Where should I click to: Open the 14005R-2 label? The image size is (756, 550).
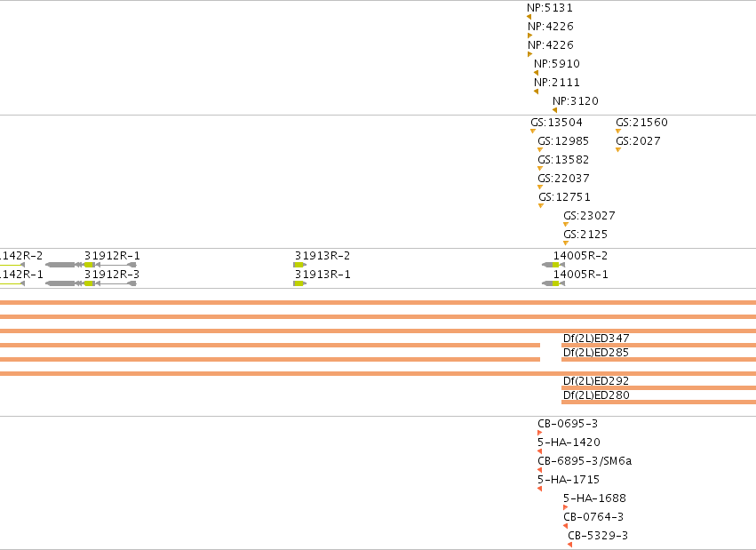click(x=580, y=256)
